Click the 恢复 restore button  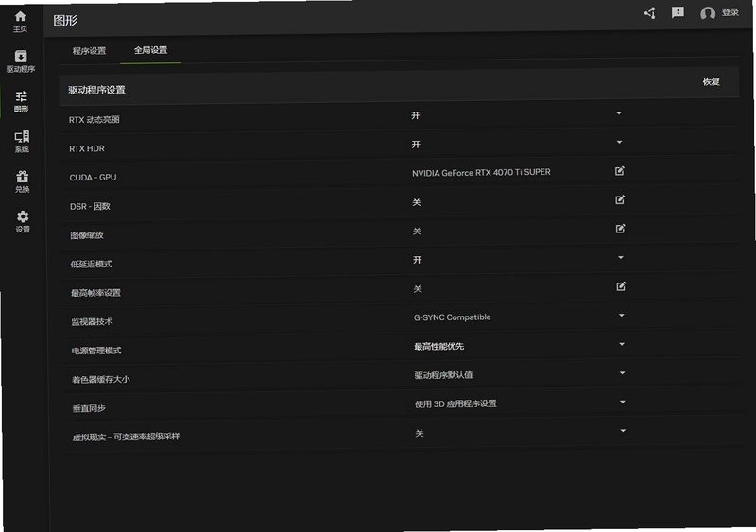(712, 82)
